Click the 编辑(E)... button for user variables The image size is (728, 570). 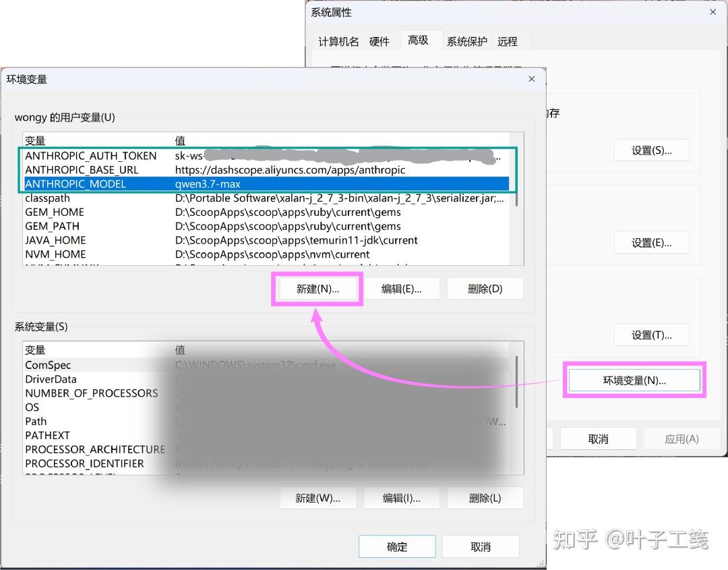coord(402,289)
